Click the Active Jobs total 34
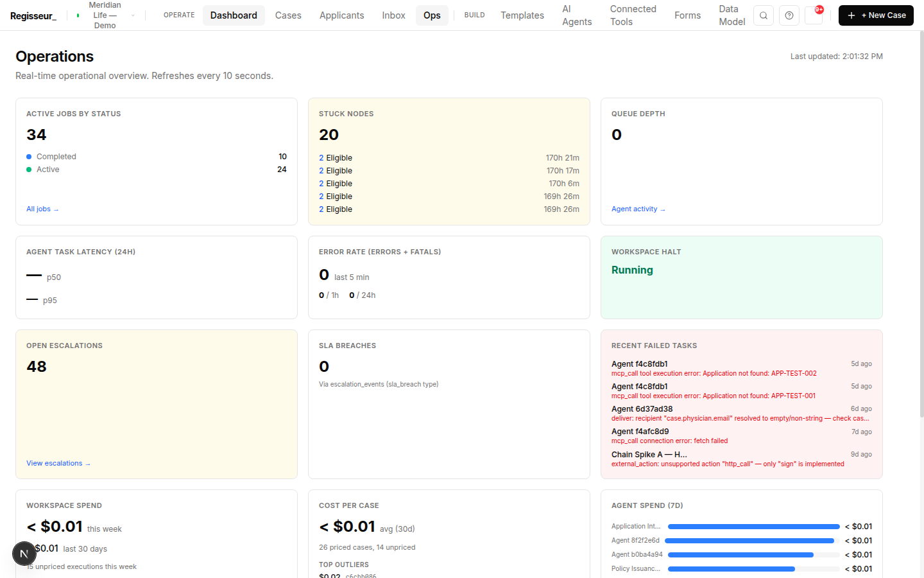This screenshot has width=924, height=578. pos(37,135)
